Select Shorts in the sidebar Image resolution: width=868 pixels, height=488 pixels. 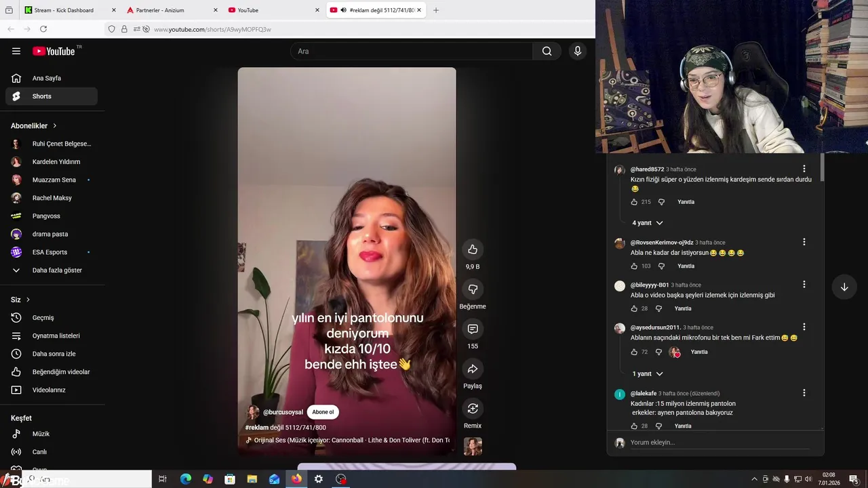pos(52,96)
